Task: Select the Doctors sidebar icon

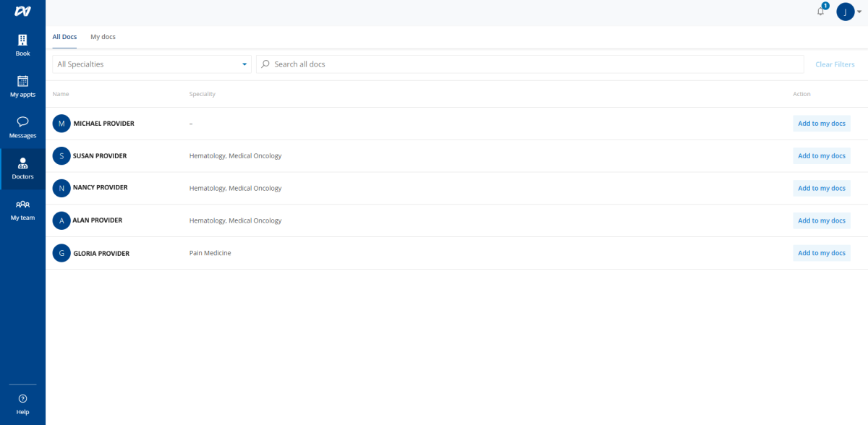Action: click(22, 168)
